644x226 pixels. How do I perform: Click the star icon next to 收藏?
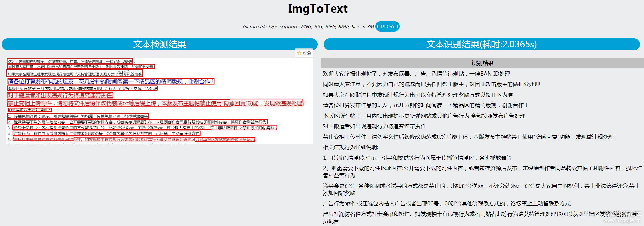[x=299, y=53]
